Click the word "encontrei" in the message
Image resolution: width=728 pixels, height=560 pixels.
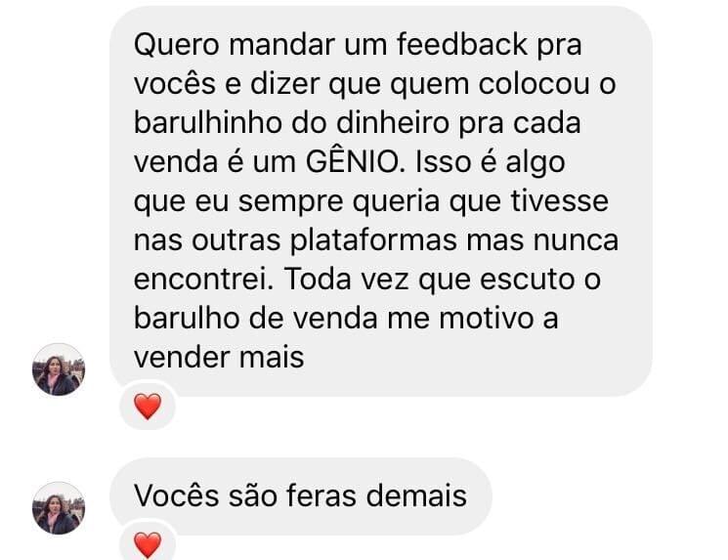(x=203, y=280)
